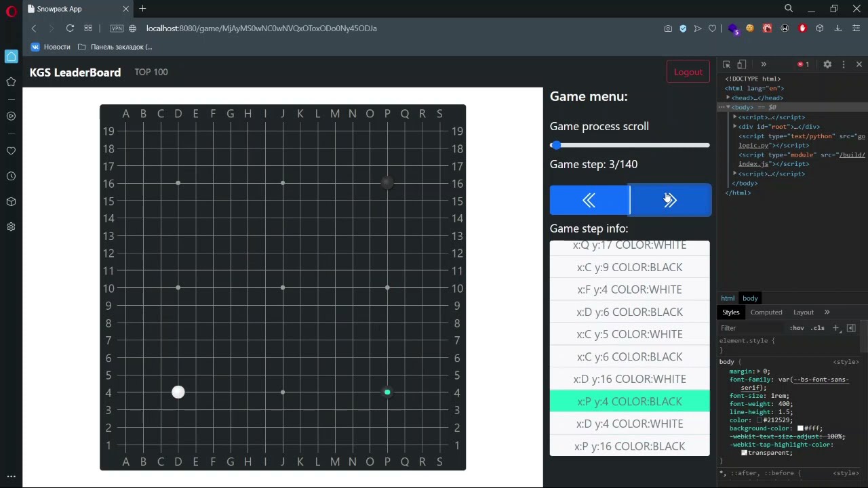This screenshot has width=868, height=488.
Task: Take a snapshot with the camera icon
Action: click(668, 28)
